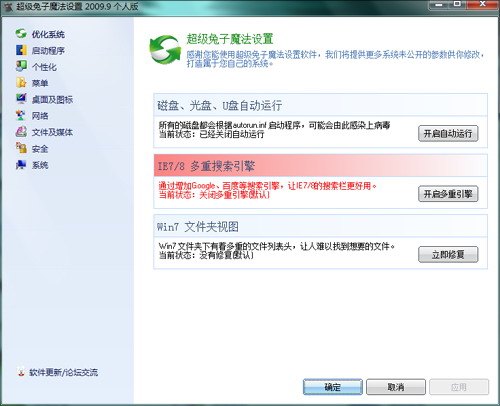Viewport: 500px width, 406px height.
Task: Select the 桌面及图标 section
Action: tap(52, 100)
